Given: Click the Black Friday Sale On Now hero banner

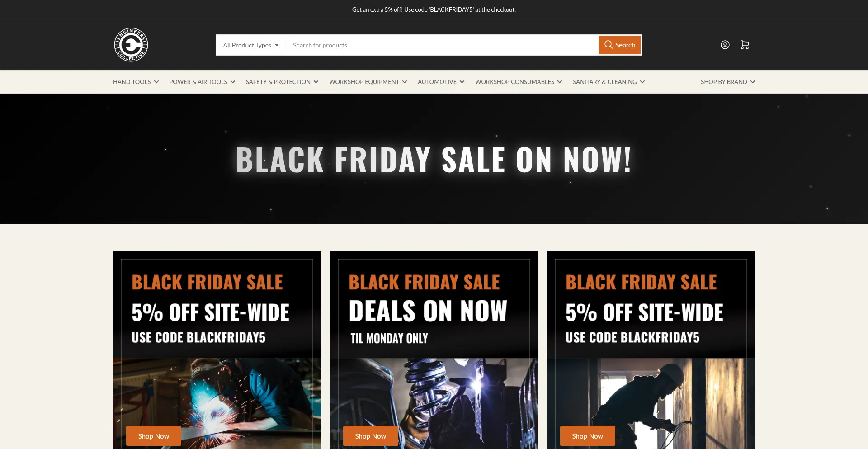Looking at the screenshot, I should [x=434, y=159].
